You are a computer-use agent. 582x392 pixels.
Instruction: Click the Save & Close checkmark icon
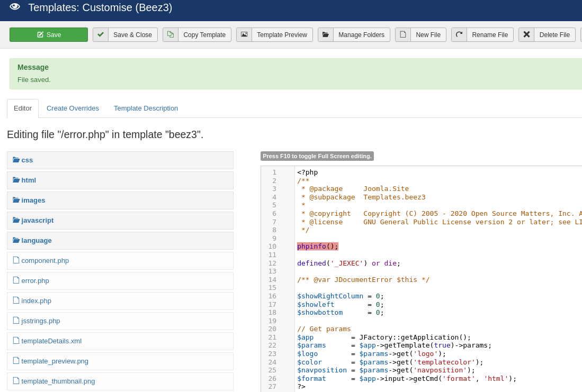click(101, 35)
